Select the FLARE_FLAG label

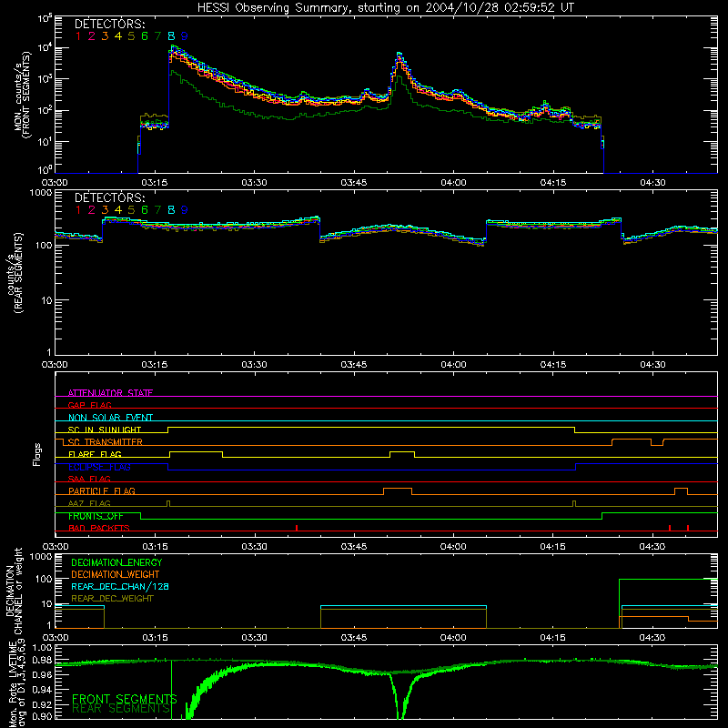pyautogui.click(x=95, y=454)
